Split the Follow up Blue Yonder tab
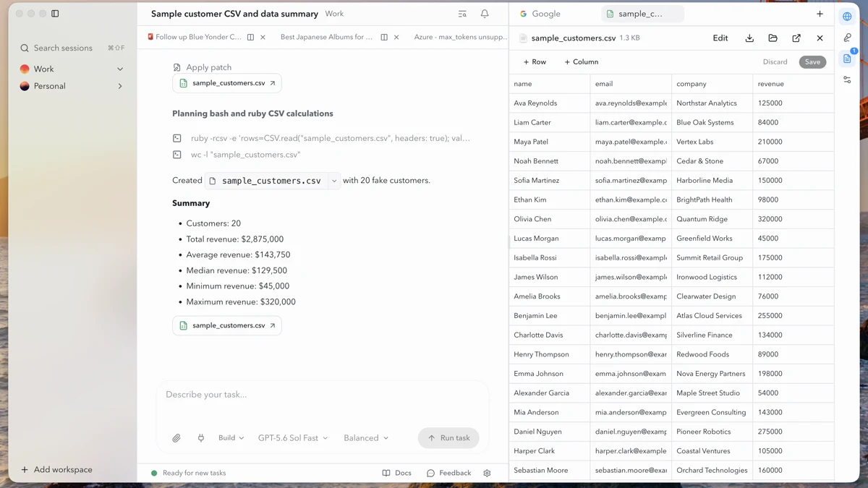868x488 pixels. pos(250,37)
